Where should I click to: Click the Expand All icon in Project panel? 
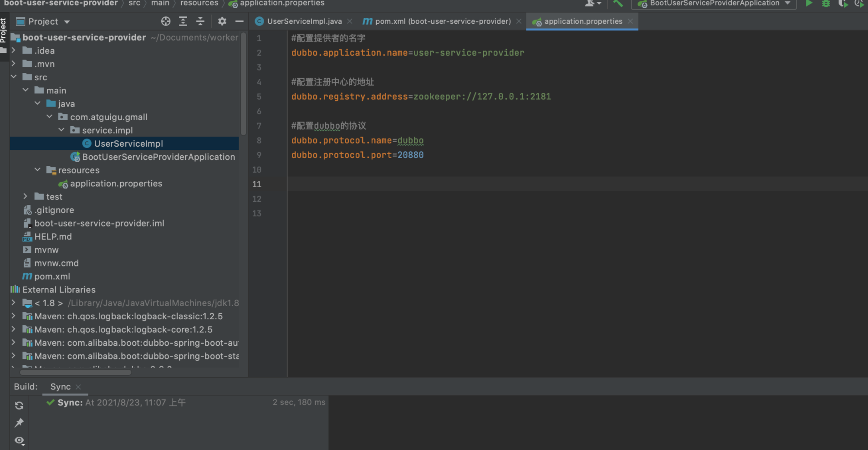[x=183, y=21]
